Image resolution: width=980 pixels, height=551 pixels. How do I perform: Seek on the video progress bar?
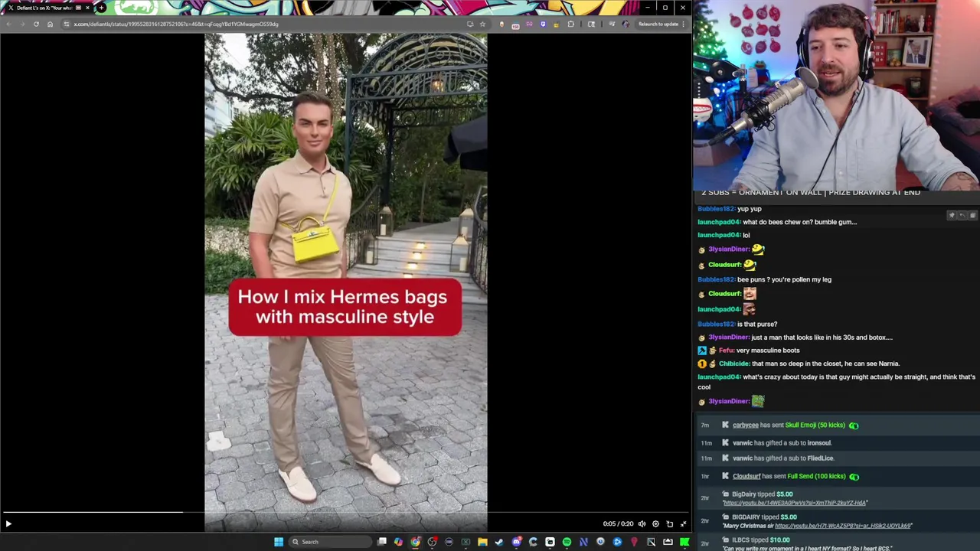(x=346, y=513)
